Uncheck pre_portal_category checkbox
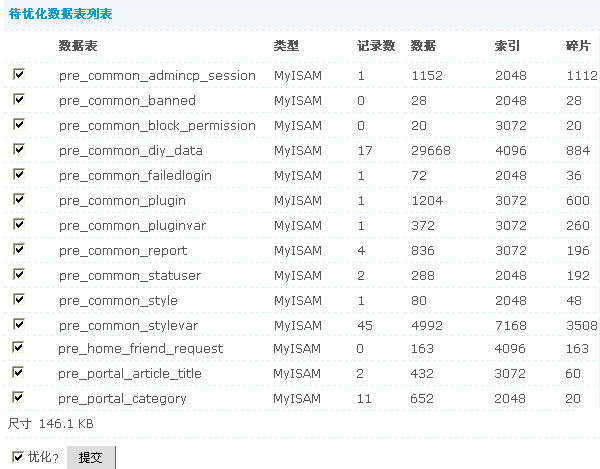This screenshot has height=469, width=600. coord(18,397)
